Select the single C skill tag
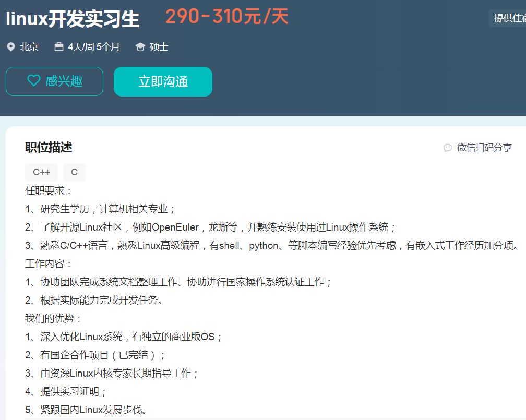 pos(74,172)
